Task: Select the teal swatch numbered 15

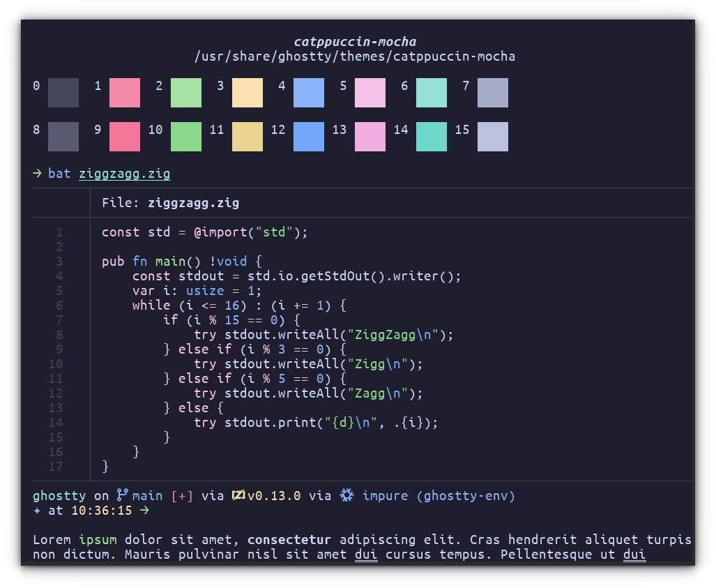Action: point(493,137)
